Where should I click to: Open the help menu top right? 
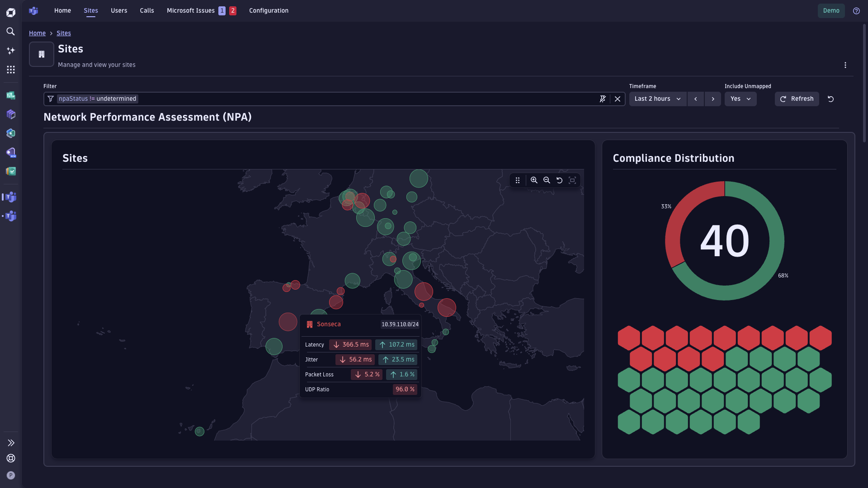(857, 10)
